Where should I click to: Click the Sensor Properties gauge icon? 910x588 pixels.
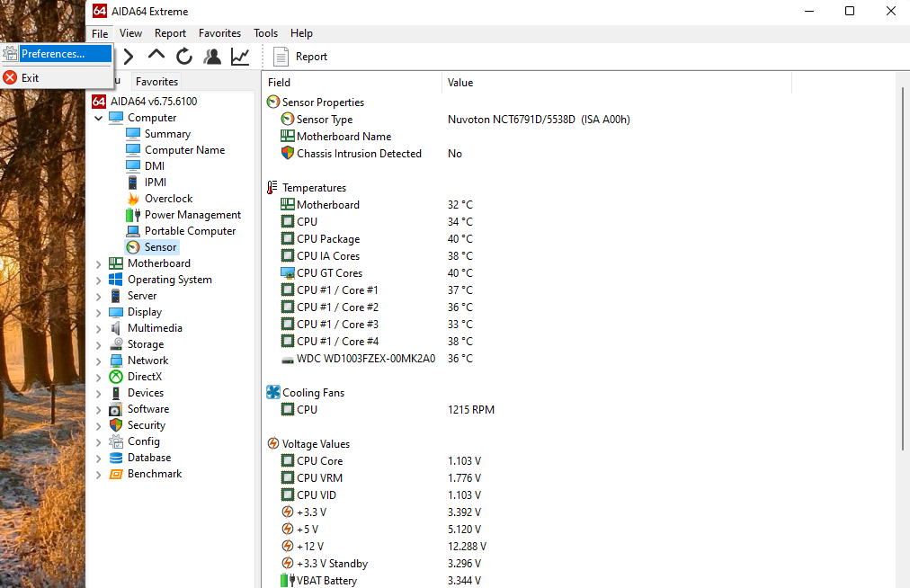(272, 102)
